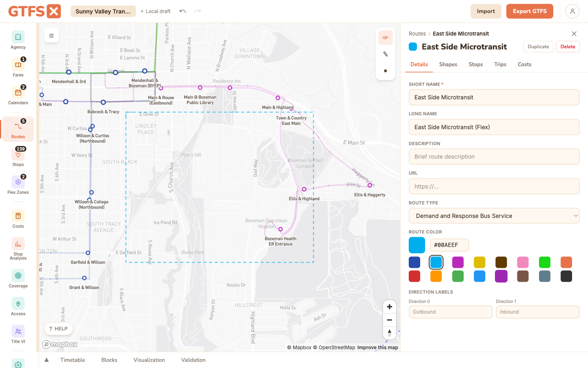The image size is (588, 368).
Task: Open Stop Analysis tool
Action: pos(18,249)
